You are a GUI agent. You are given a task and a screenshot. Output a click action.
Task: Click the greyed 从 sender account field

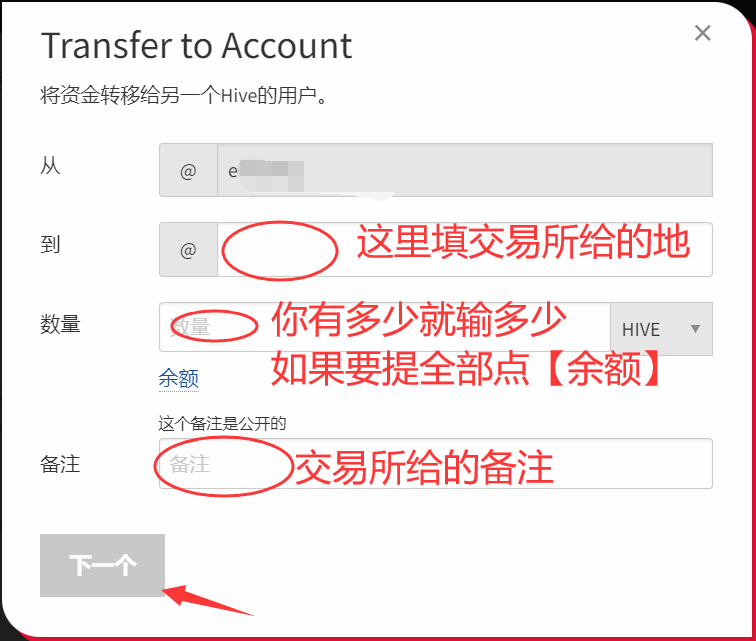click(x=465, y=170)
